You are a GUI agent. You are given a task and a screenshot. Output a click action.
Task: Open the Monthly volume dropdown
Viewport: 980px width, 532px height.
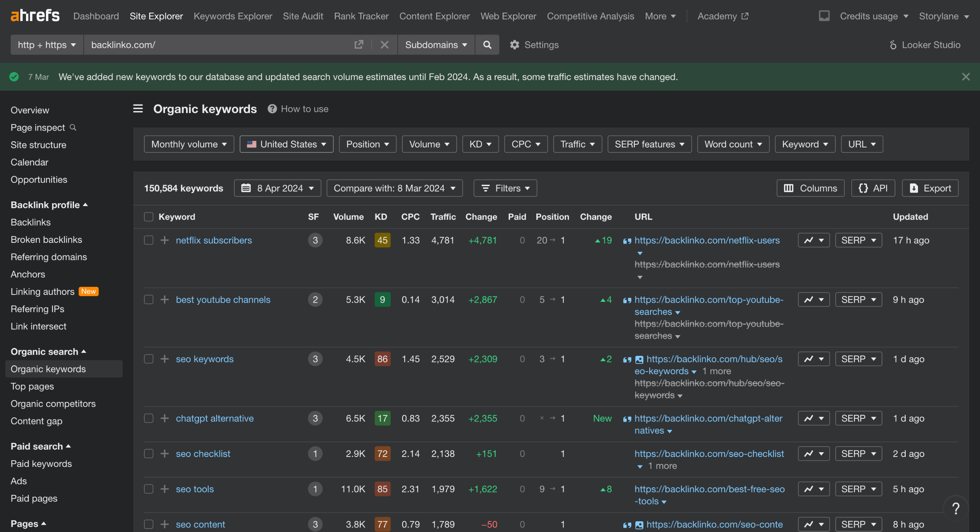pos(189,144)
